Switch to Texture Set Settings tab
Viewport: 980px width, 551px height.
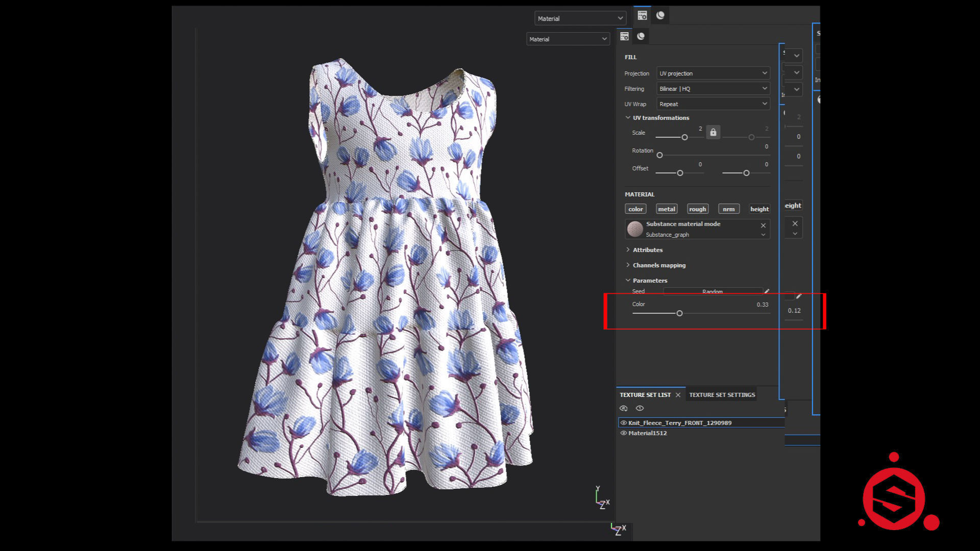(722, 395)
